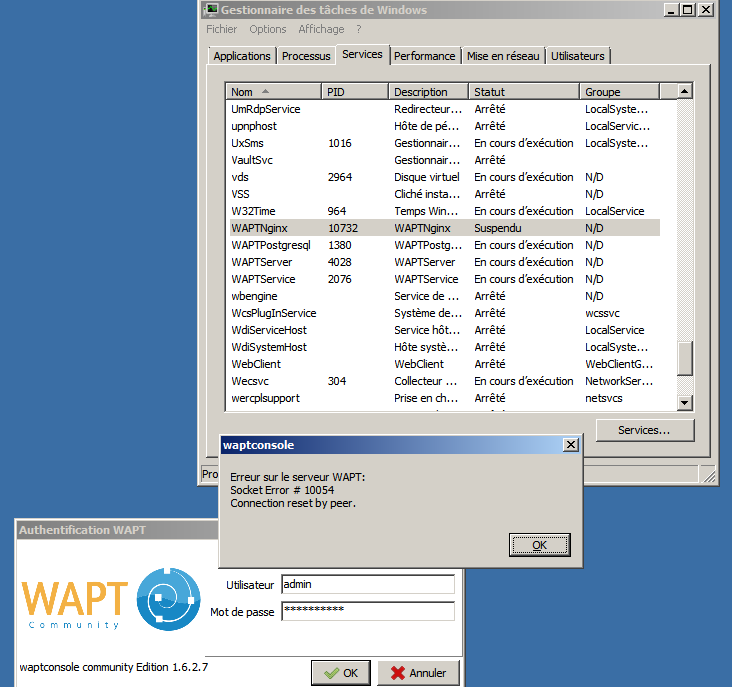The image size is (732, 687).
Task: Open the Affichage menu
Action: (321, 29)
